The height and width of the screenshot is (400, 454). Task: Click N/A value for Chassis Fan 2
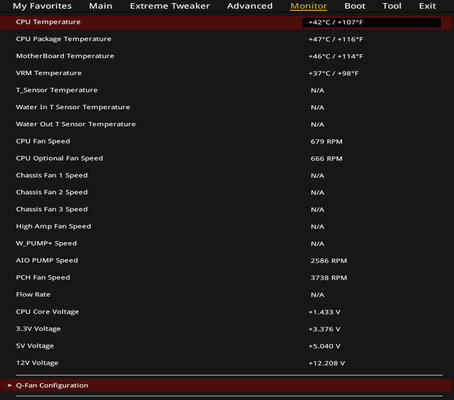coord(317,192)
